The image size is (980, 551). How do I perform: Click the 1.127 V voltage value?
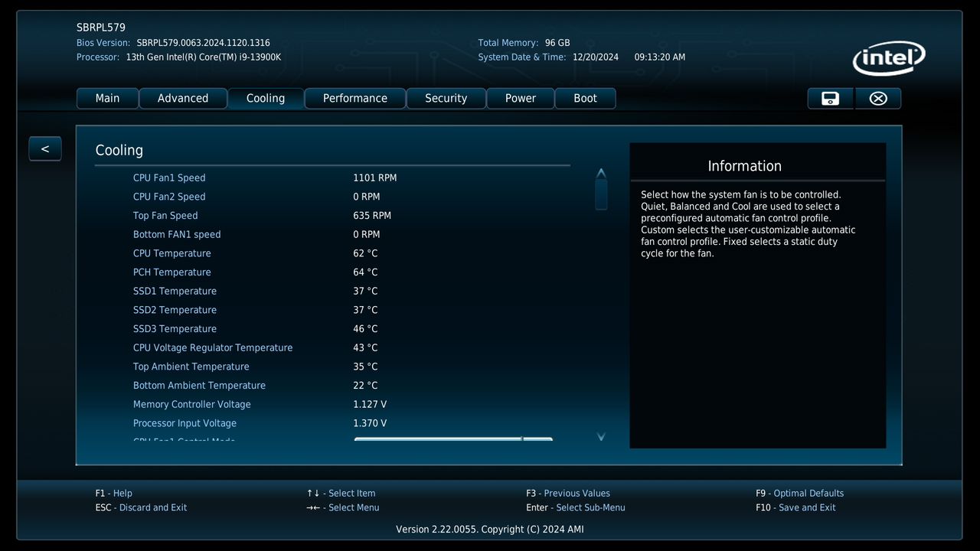click(370, 404)
